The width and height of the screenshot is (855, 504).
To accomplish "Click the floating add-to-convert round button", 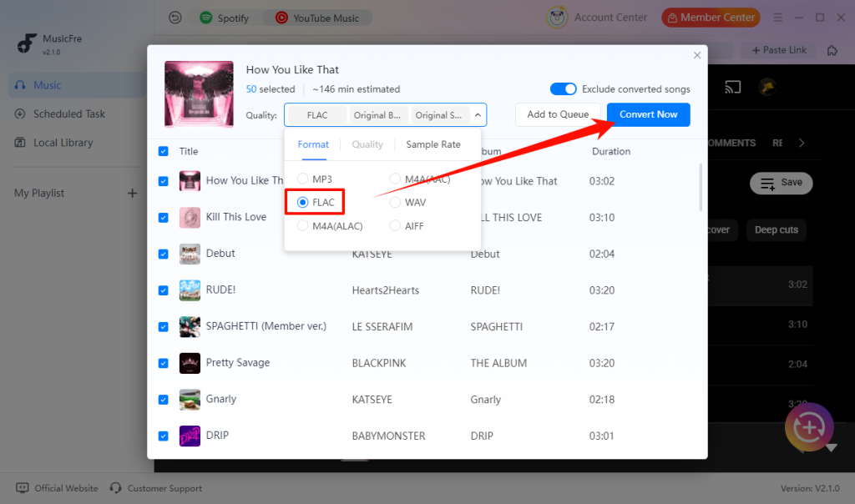I will click(x=809, y=427).
